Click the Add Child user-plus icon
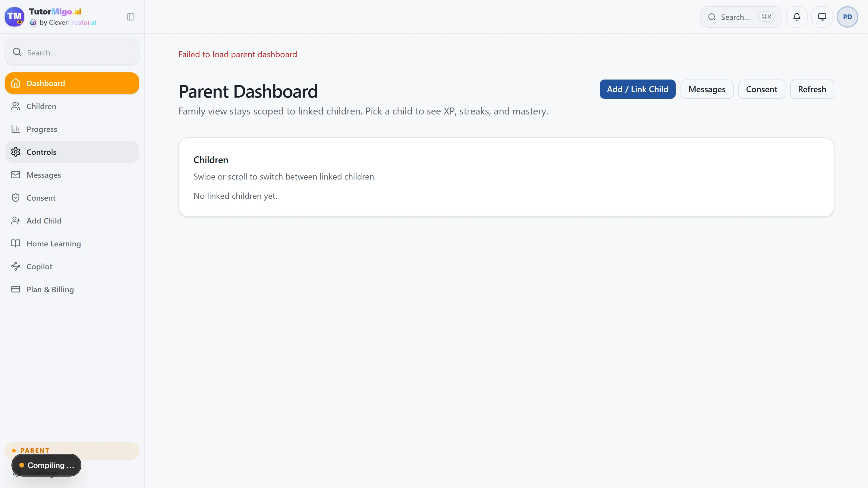 point(16,221)
